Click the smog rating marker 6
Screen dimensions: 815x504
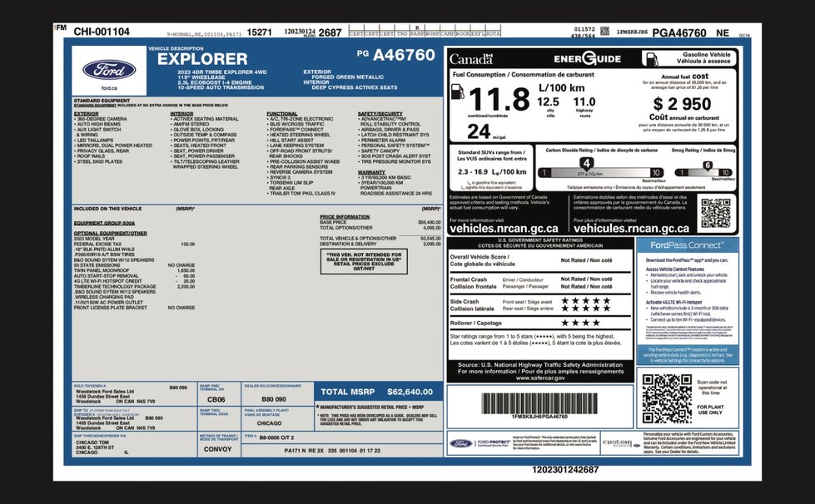click(x=708, y=166)
